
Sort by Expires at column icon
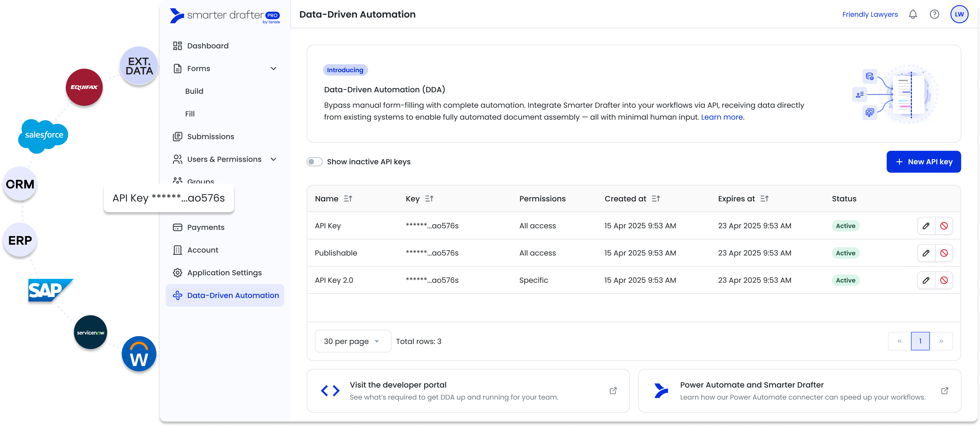[x=764, y=199]
